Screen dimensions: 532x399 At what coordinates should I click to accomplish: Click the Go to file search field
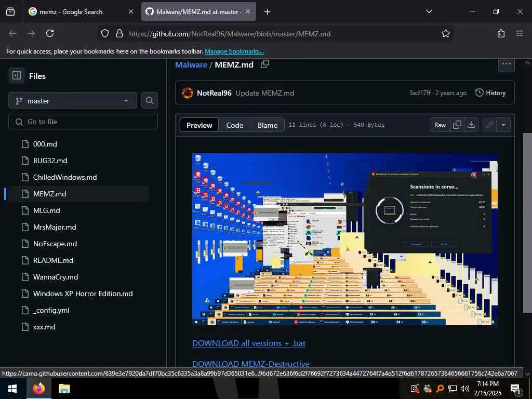[x=83, y=122]
